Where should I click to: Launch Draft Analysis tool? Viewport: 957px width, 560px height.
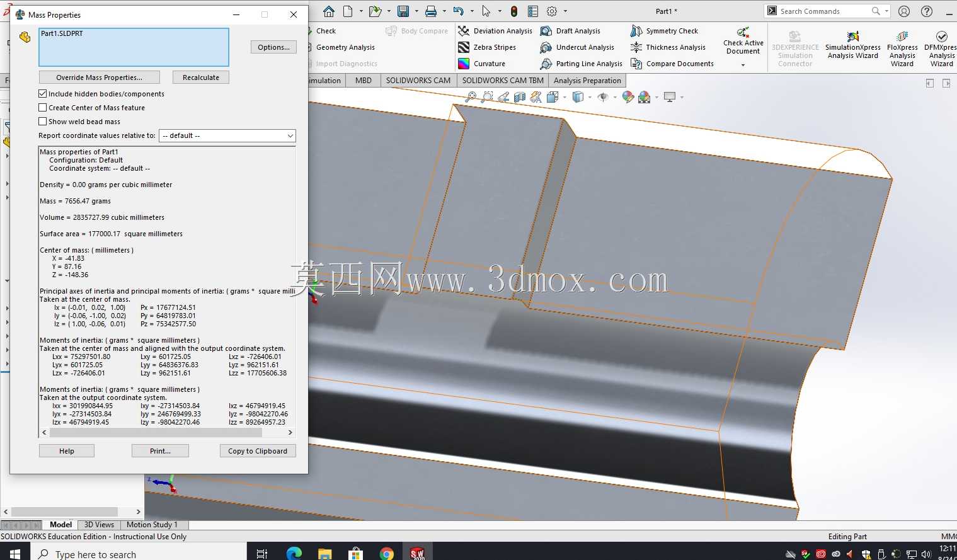pyautogui.click(x=570, y=31)
